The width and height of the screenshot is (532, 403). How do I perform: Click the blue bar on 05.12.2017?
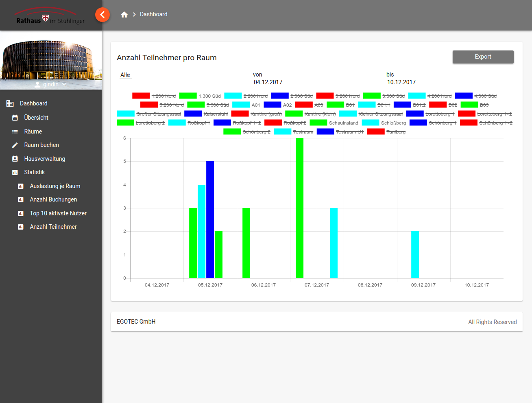(210, 220)
